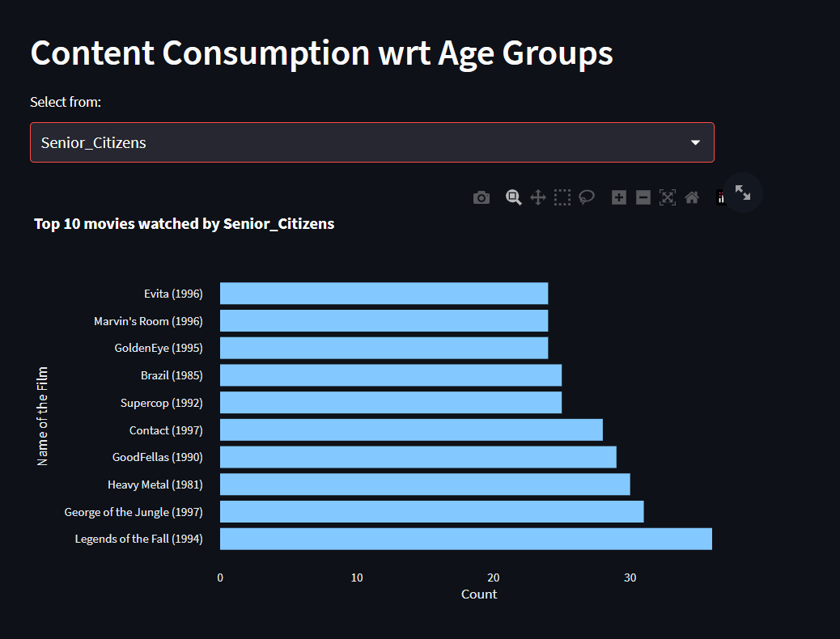Click the 'GoodFellas (1990)' label
The image size is (840, 639).
pos(158,458)
